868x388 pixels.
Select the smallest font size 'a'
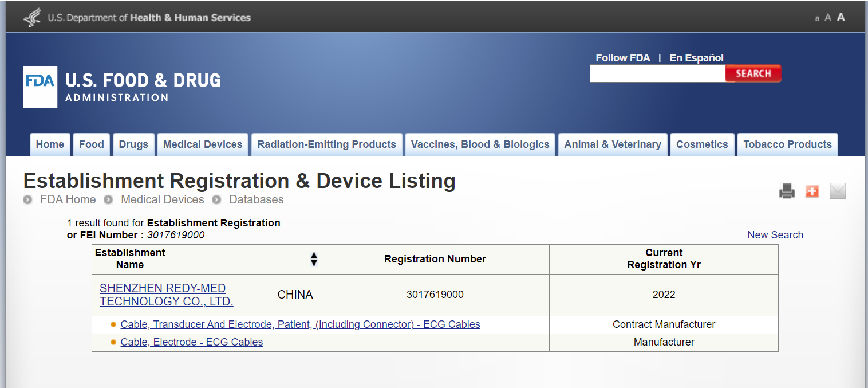coord(817,19)
